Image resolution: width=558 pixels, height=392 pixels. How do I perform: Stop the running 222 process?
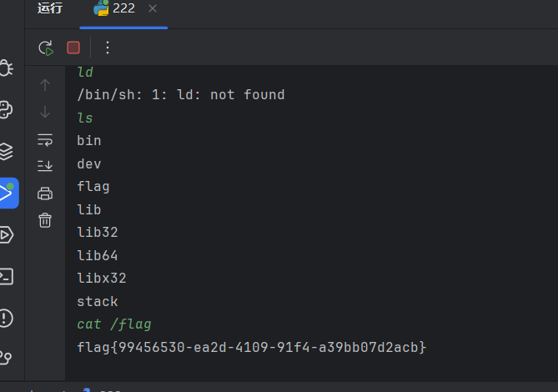(73, 48)
